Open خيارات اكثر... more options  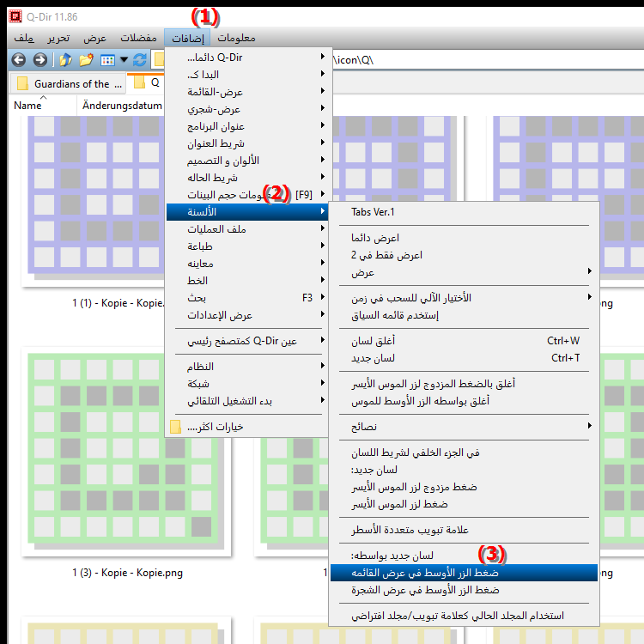[x=246, y=427]
